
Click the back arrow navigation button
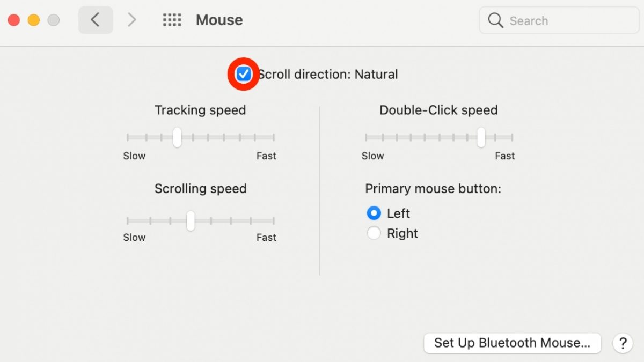click(96, 20)
